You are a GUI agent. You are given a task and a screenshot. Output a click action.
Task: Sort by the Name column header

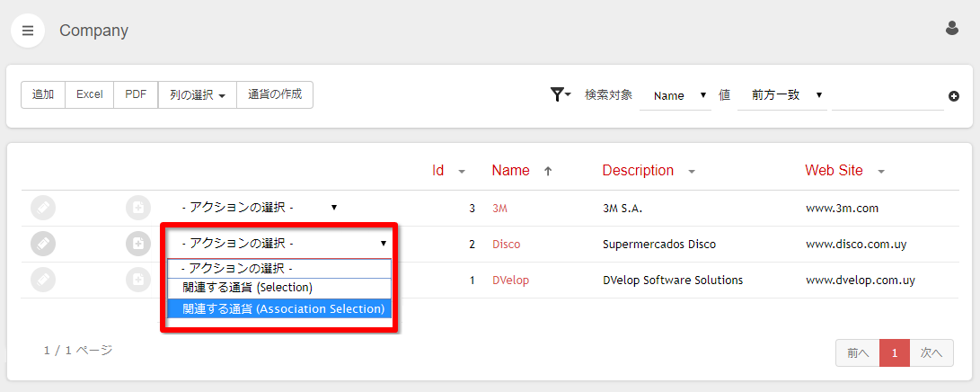tap(510, 171)
